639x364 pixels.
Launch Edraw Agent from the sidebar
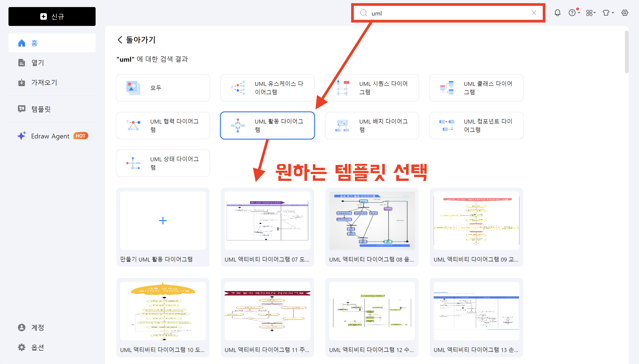pyautogui.click(x=50, y=136)
